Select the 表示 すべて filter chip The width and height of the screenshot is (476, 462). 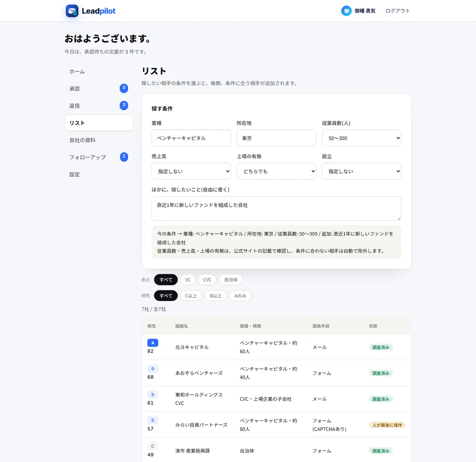tap(166, 280)
